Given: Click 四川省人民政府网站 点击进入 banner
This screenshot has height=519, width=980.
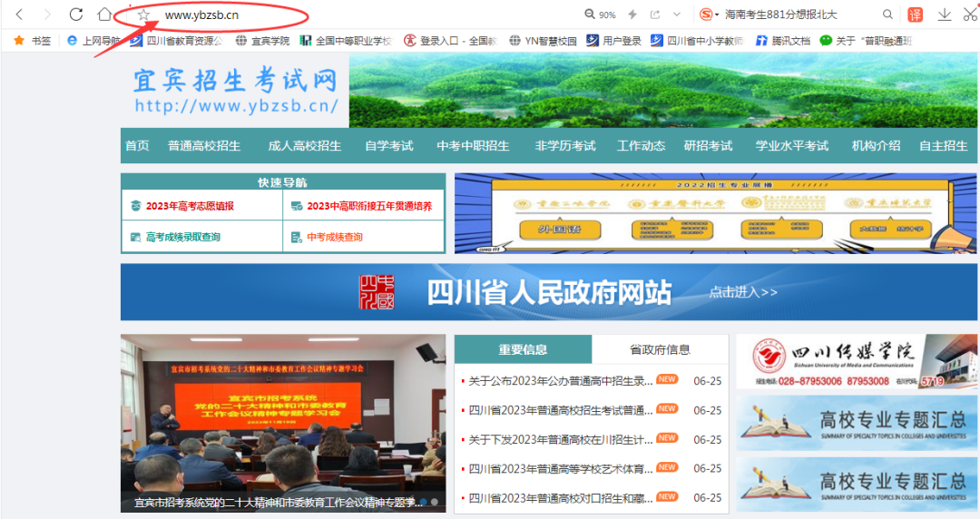Looking at the screenshot, I should (x=549, y=292).
